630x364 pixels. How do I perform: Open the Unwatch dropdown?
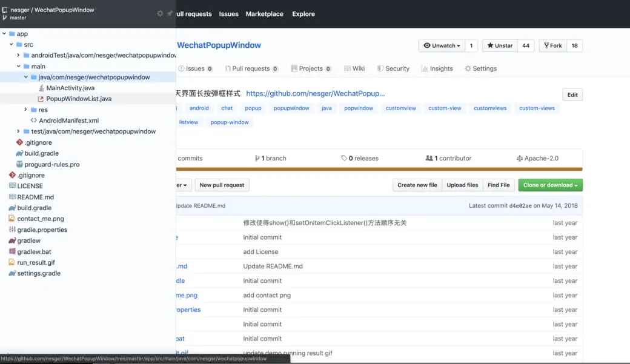[442, 45]
